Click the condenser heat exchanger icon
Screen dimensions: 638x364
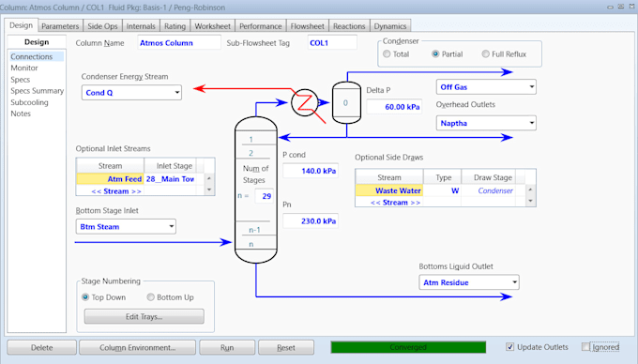[305, 103]
